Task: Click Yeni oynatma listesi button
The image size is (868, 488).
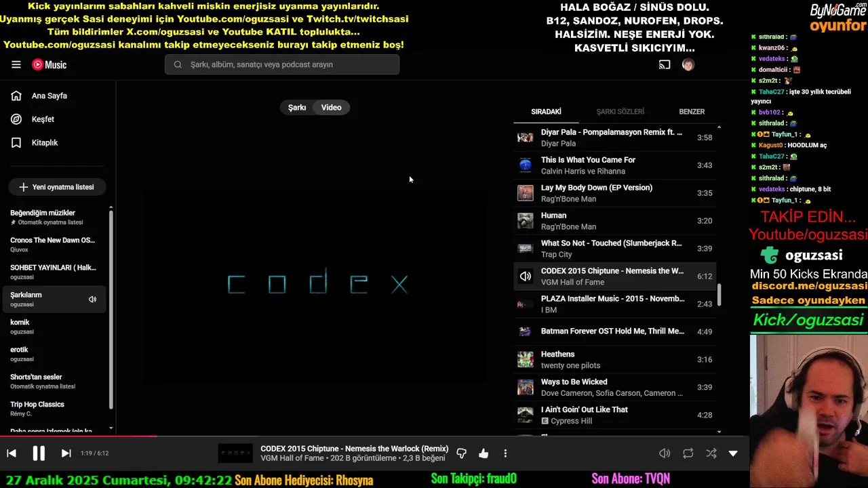Action: pyautogui.click(x=57, y=187)
